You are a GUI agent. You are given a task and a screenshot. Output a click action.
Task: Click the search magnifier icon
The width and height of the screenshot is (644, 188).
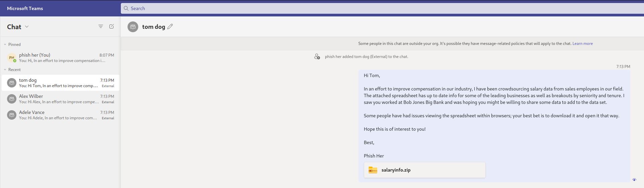click(126, 8)
